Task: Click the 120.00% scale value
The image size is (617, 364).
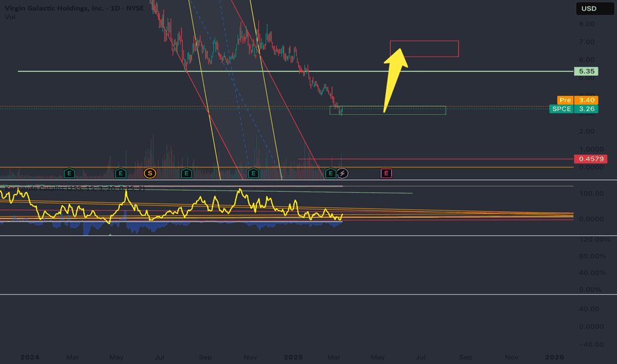Action: pos(594,240)
